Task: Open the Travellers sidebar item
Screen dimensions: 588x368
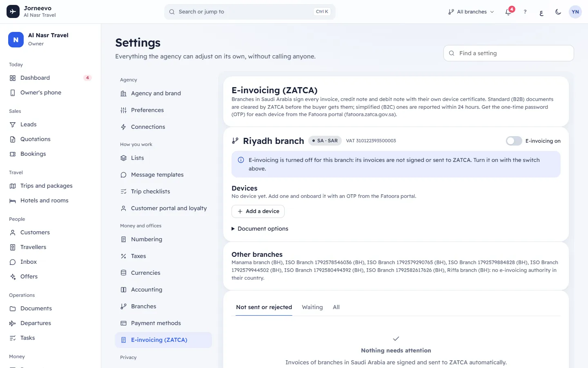Action: [50, 247]
